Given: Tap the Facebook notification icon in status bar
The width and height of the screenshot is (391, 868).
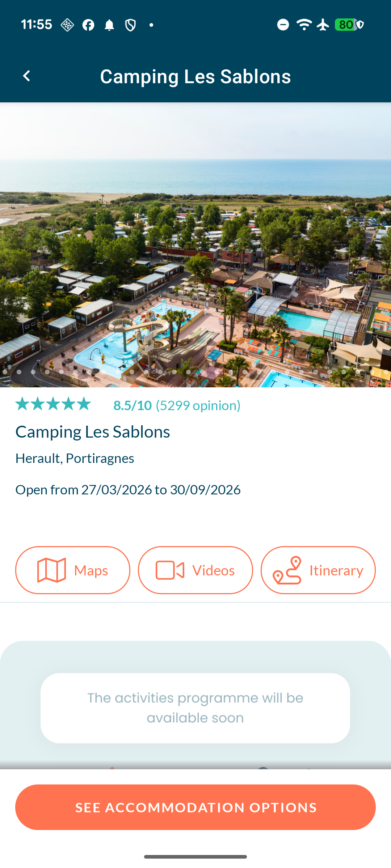Looking at the screenshot, I should (x=88, y=25).
